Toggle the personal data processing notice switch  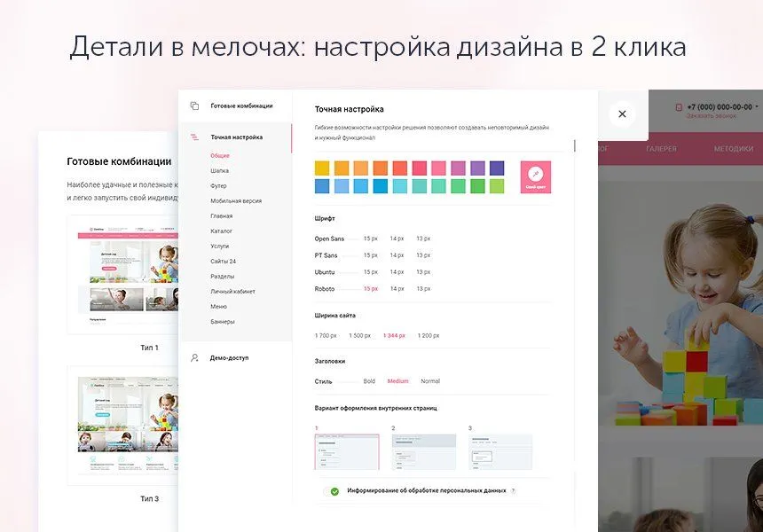click(334, 490)
